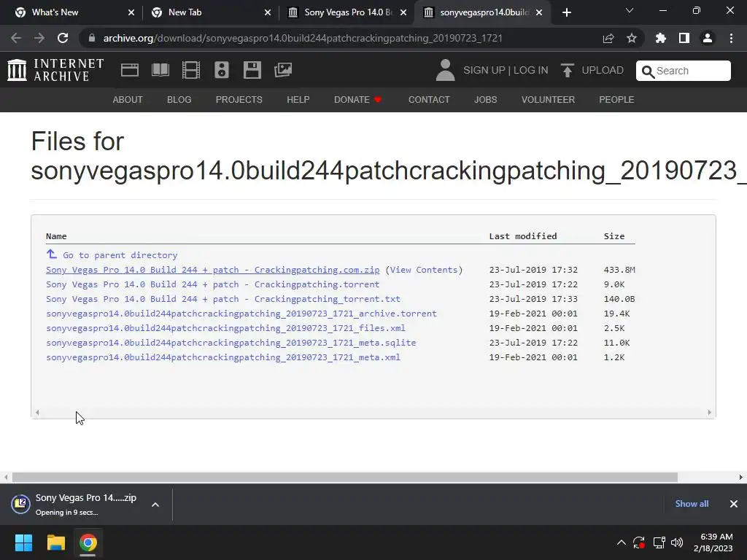Open the Images icon in navbar
This screenshot has width=747, height=560.
(x=283, y=70)
